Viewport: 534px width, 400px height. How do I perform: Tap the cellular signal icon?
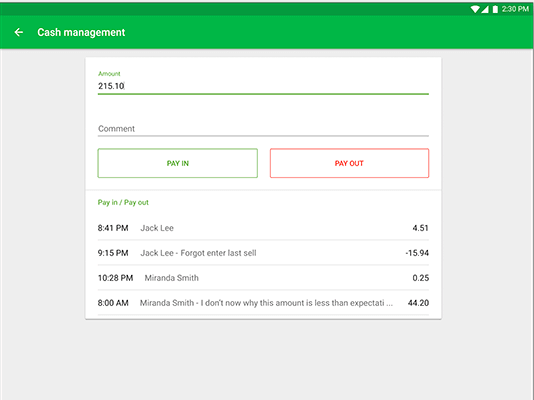(x=485, y=9)
